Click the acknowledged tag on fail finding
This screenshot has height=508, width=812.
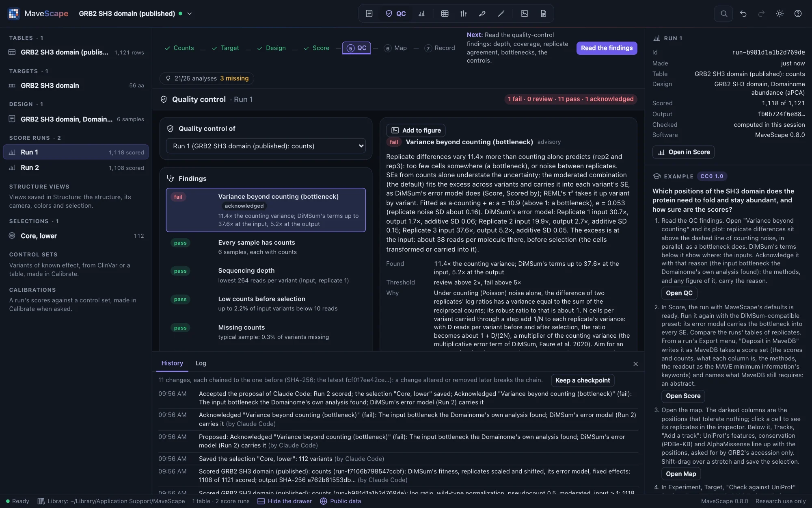tap(244, 206)
